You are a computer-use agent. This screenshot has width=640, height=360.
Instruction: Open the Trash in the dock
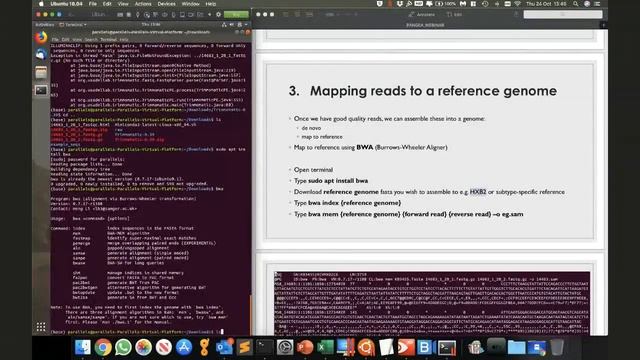[x=557, y=347]
